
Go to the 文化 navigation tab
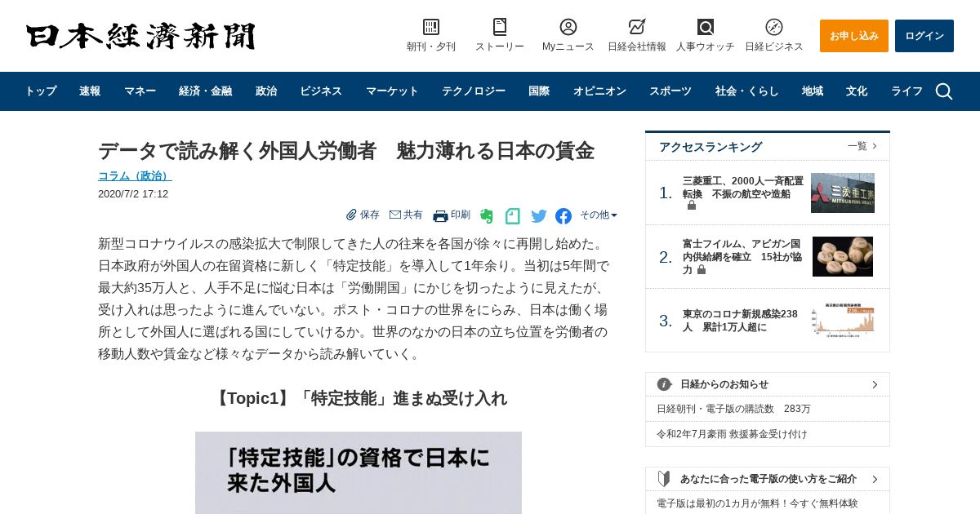[x=857, y=91]
